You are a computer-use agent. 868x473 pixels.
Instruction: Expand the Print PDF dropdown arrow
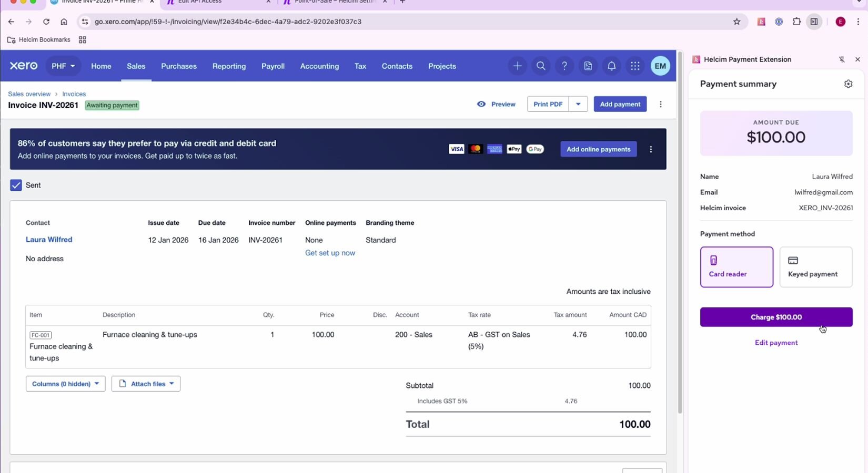(x=578, y=104)
